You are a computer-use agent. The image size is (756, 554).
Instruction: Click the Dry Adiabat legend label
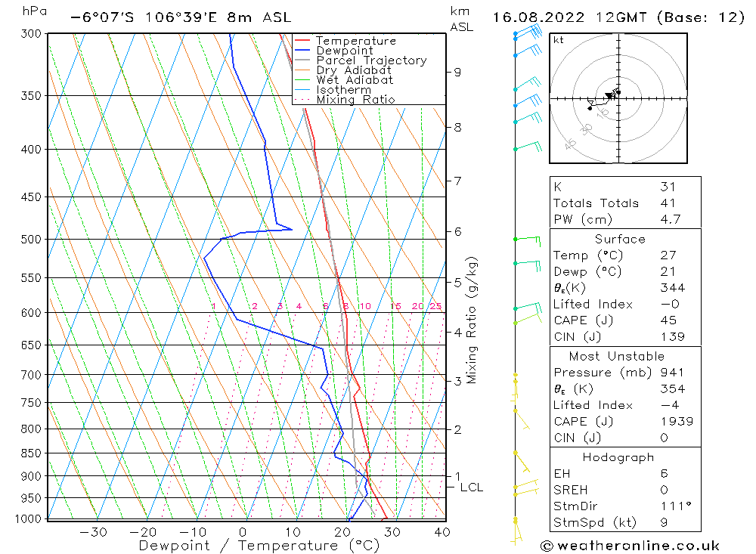click(x=354, y=70)
